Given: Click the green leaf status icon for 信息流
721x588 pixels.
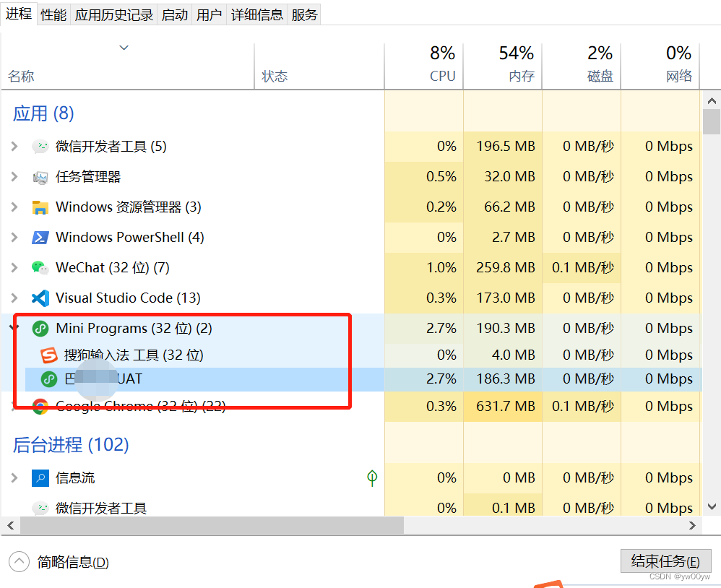Looking at the screenshot, I should tap(373, 478).
